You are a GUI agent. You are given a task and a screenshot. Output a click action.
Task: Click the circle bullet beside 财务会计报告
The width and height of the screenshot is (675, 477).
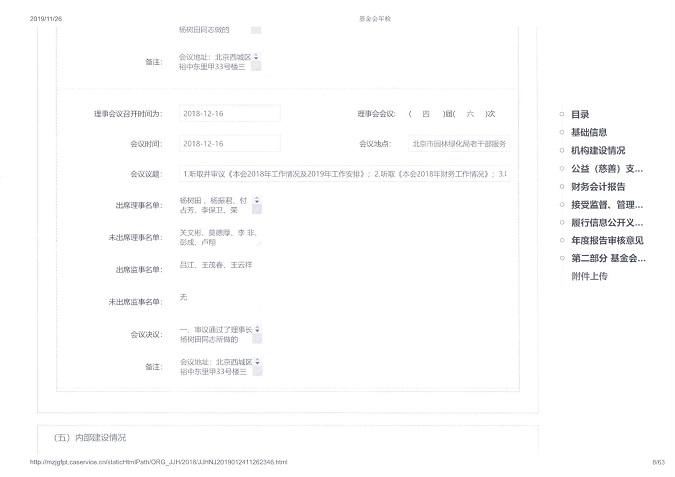click(x=562, y=186)
